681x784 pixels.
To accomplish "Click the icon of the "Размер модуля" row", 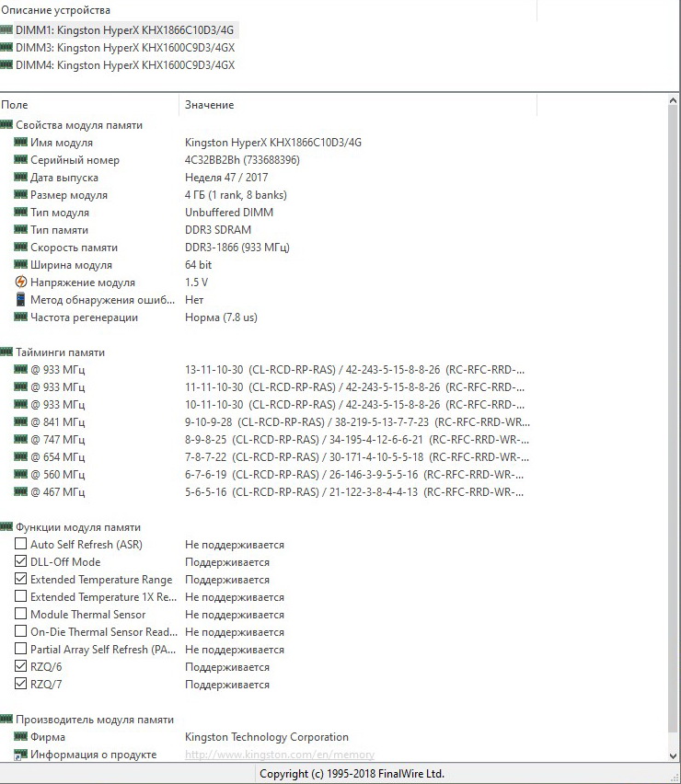I will (20, 194).
